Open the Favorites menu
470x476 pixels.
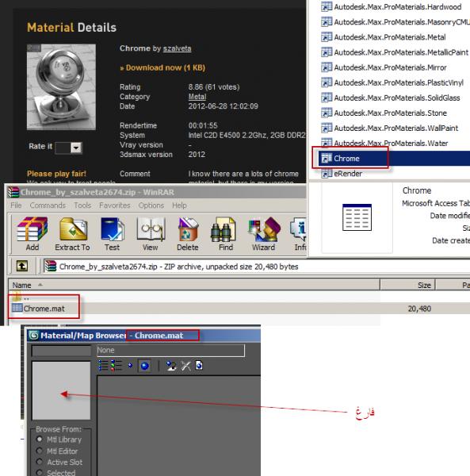pyautogui.click(x=115, y=205)
